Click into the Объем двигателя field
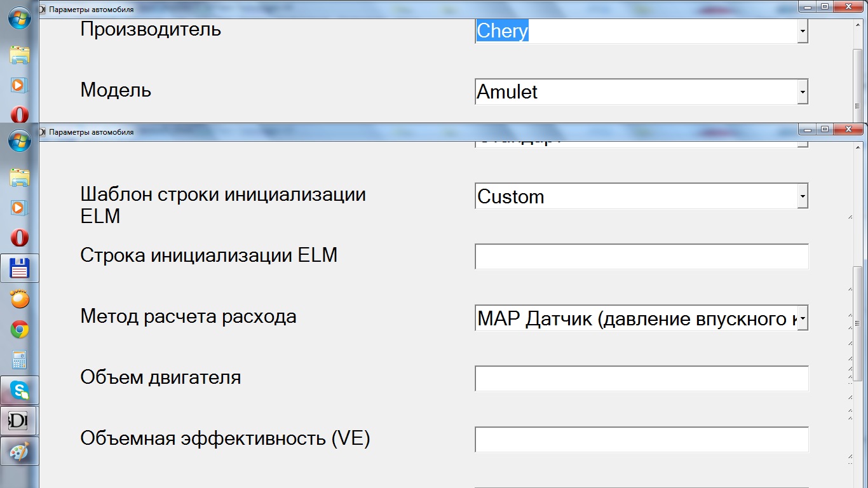868x488 pixels. [642, 379]
